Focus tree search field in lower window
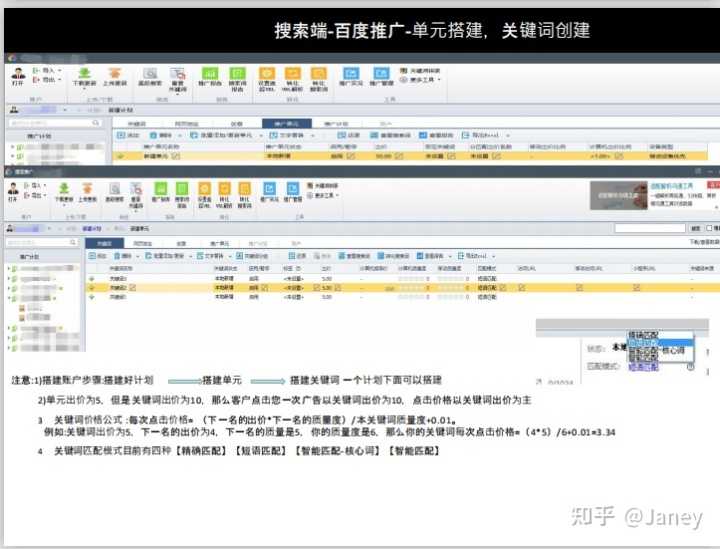Image resolution: width=720 pixels, height=549 pixels. pos(42,242)
